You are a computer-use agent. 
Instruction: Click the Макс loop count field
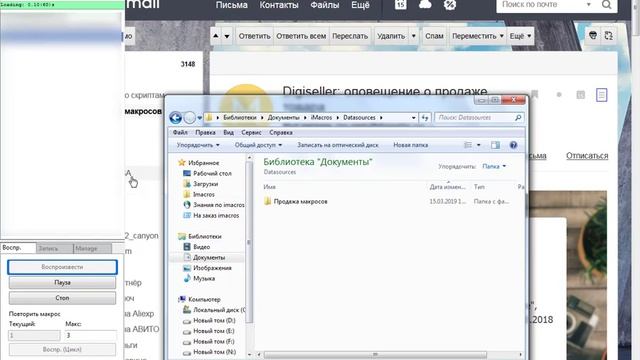[x=91, y=335]
